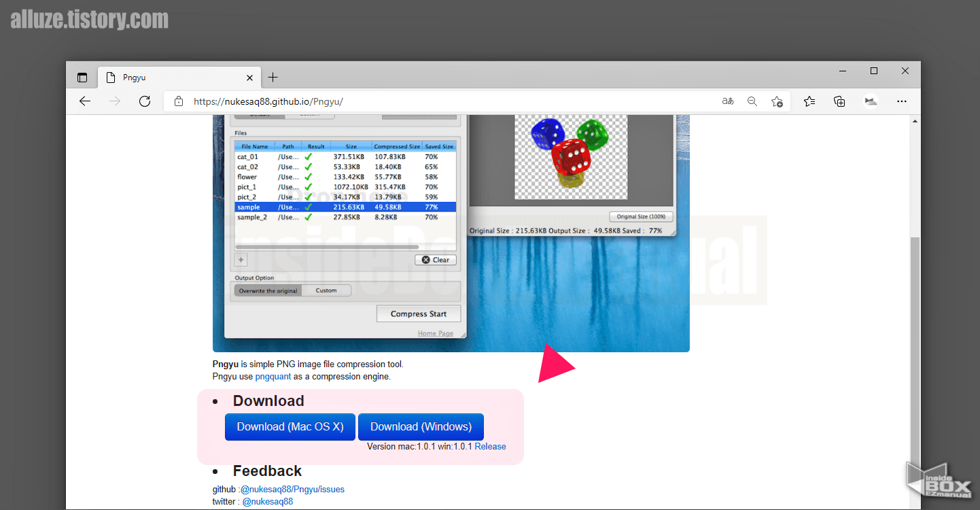Viewport: 980px width, 510px height.
Task: Open the @nukesaq88 Twitter link
Action: point(268,502)
